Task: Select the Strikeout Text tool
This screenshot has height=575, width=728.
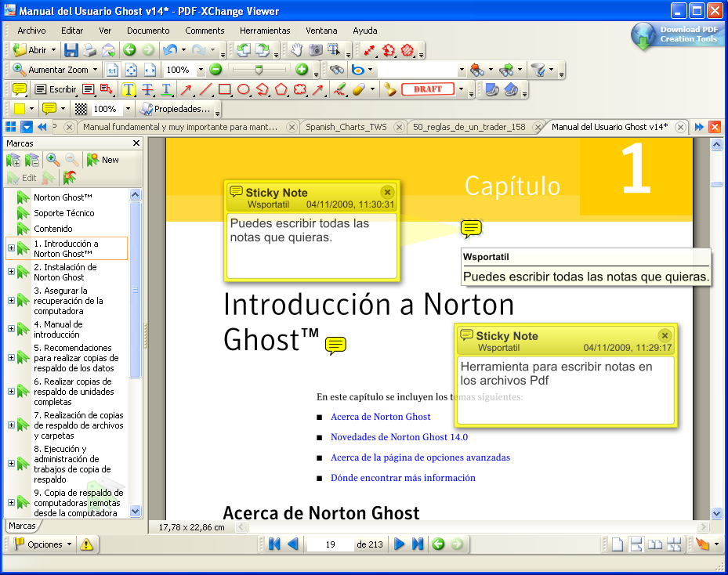Action: click(x=147, y=89)
